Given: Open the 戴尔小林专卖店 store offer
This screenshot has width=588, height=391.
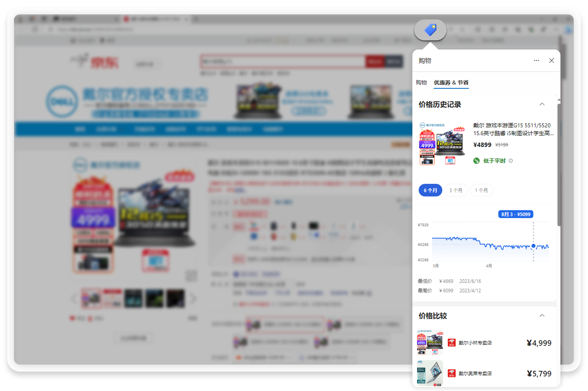Looking at the screenshot, I should point(475,343).
